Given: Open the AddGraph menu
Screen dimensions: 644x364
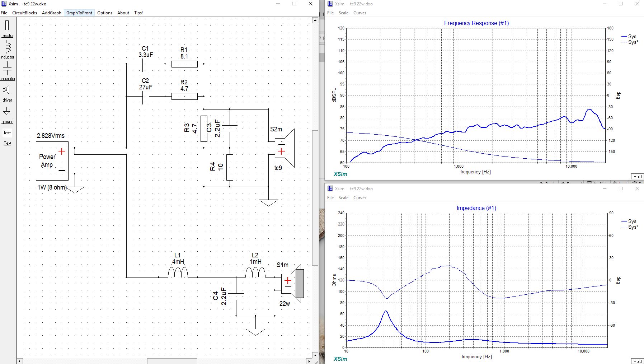Looking at the screenshot, I should (x=52, y=13).
